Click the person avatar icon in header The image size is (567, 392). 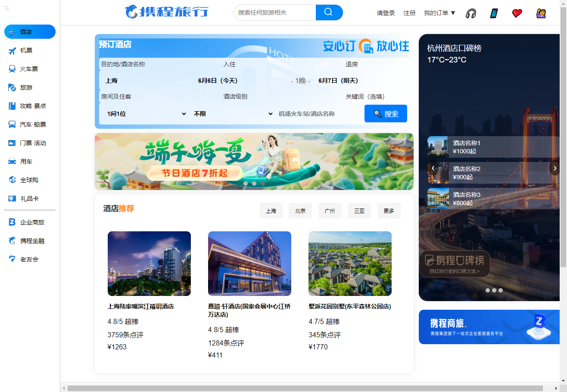541,13
